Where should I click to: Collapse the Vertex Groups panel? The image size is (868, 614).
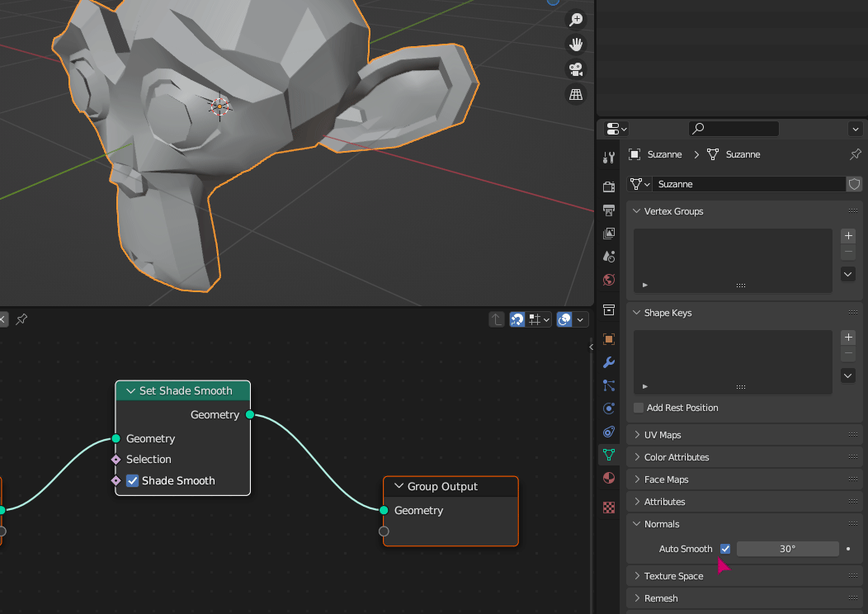637,211
